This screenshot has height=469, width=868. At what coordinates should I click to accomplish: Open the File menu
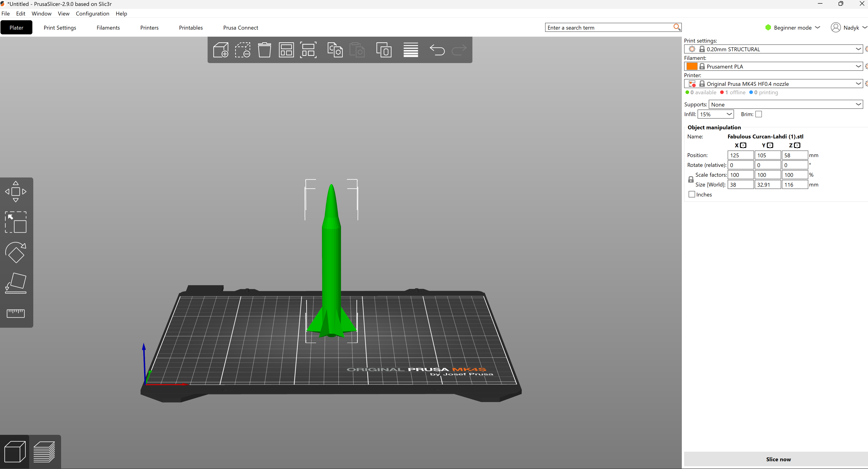coord(6,13)
